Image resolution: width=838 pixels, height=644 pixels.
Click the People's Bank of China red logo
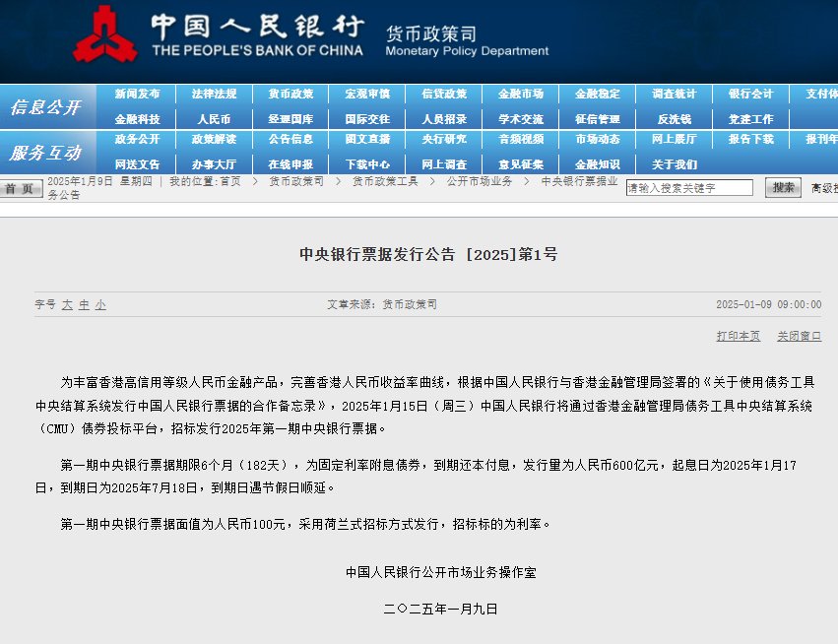(104, 33)
